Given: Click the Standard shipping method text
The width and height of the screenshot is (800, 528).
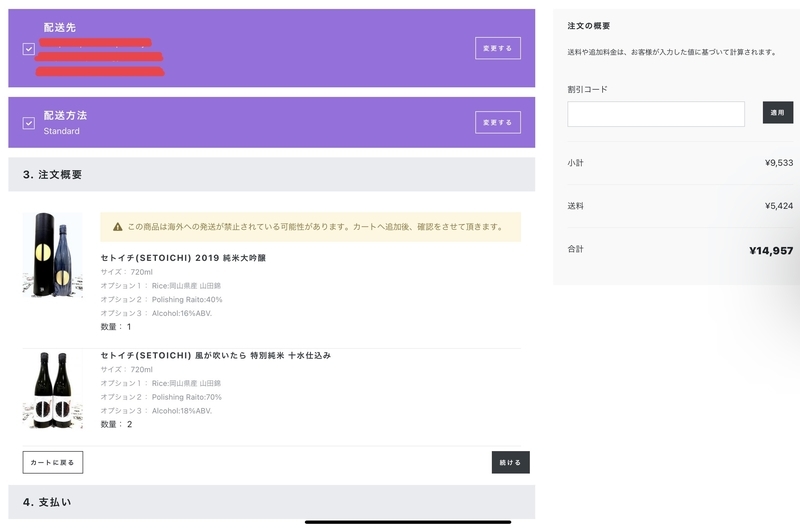Looking at the screenshot, I should [61, 131].
